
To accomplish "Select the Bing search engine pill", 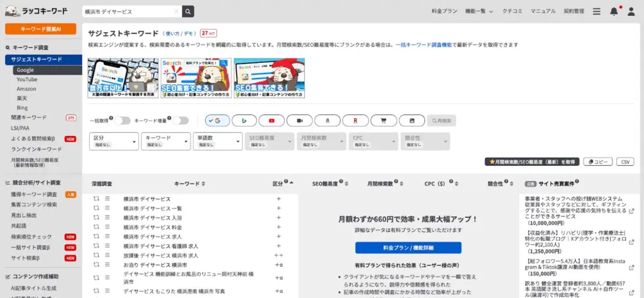I will point(244,121).
